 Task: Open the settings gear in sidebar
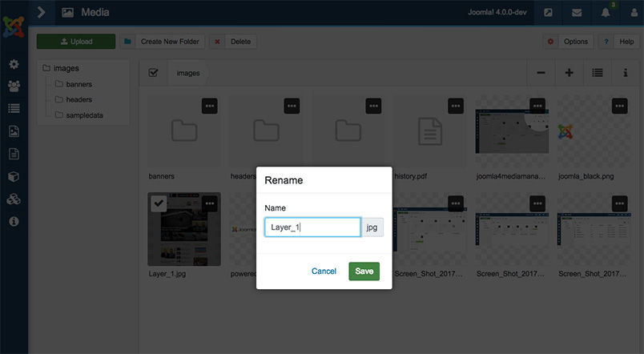click(x=14, y=64)
